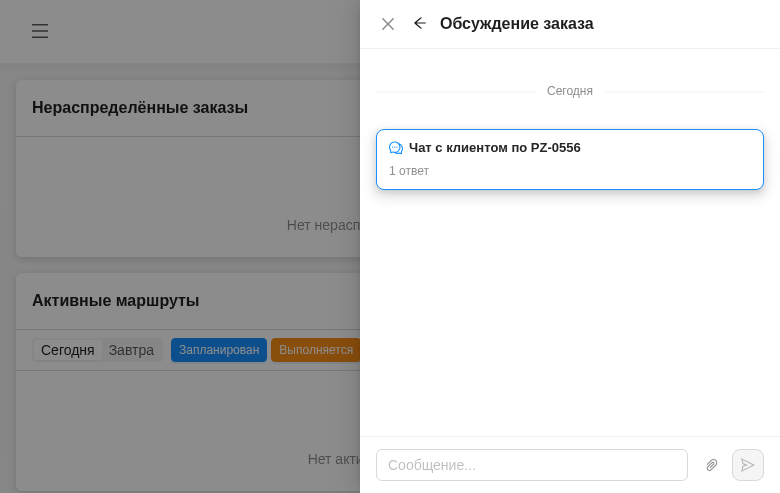780x493 pixels.
Task: Open the hamburger navigation menu
Action: (40, 31)
